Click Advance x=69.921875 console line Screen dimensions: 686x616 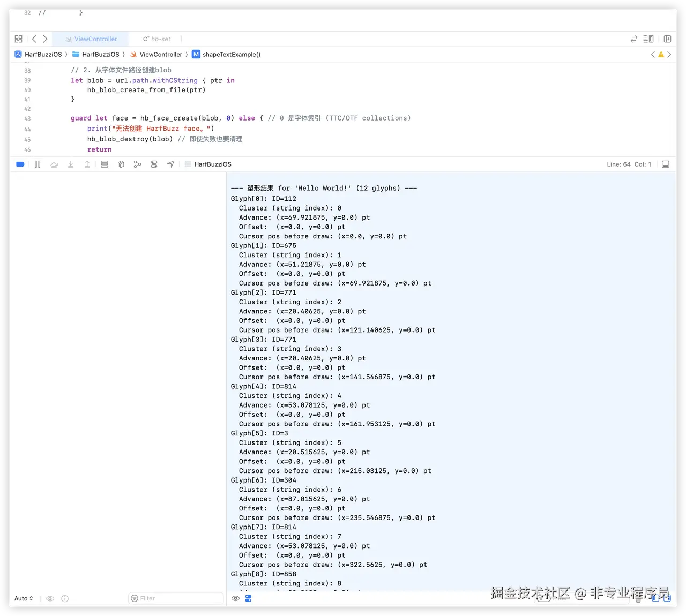pos(304,217)
